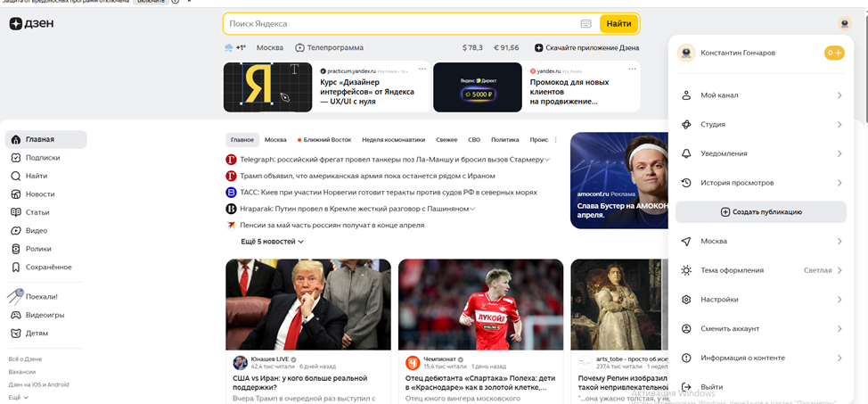Click the Сменить аккаунт icon

tap(686, 328)
